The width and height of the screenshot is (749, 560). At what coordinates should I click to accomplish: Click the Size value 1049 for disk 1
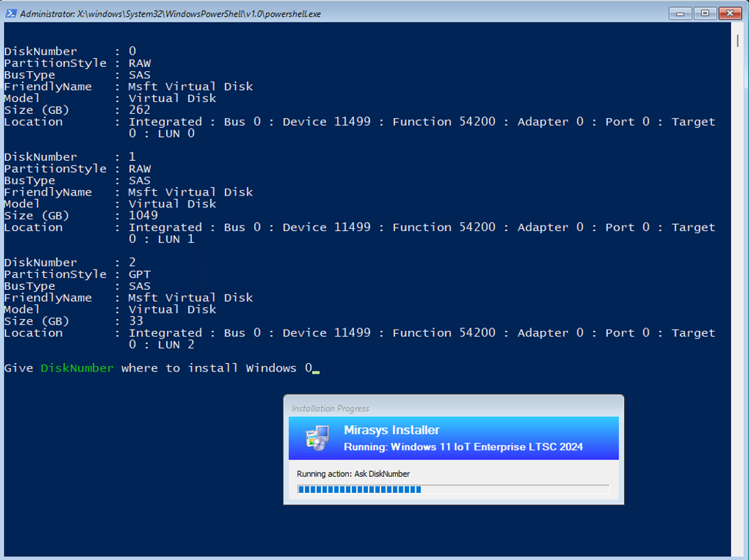pos(143,215)
